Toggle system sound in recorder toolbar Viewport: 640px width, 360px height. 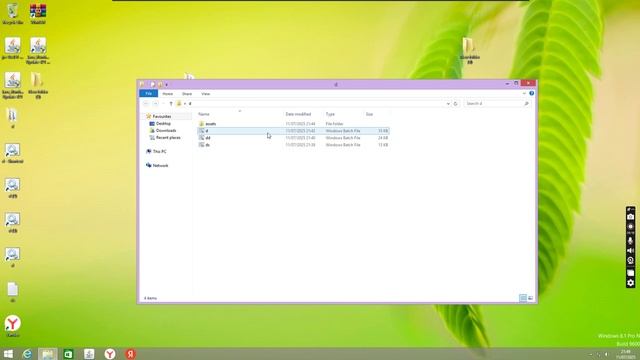(631, 251)
